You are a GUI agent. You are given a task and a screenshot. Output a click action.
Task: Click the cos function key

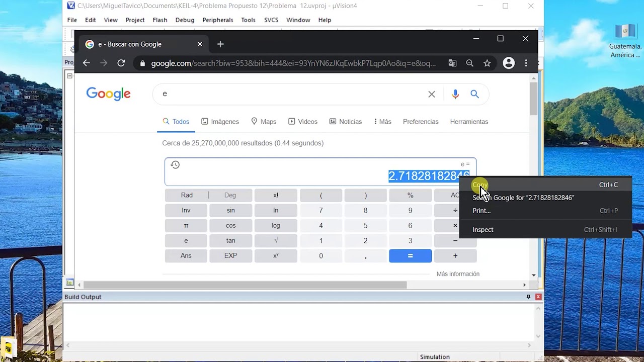point(230,225)
